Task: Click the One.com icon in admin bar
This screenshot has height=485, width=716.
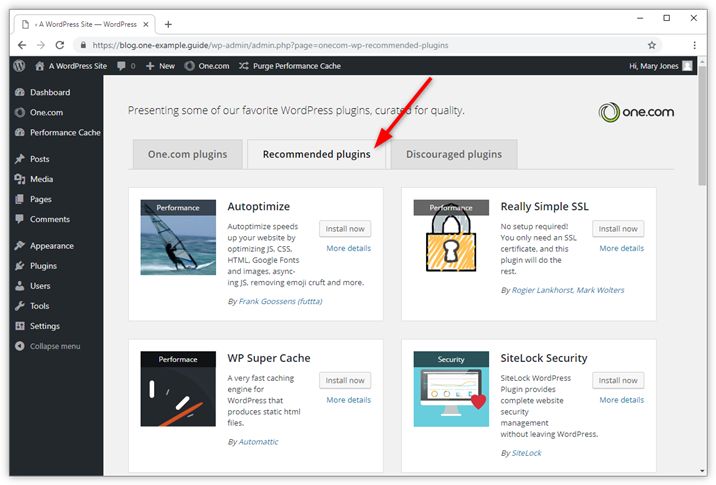Action: click(x=190, y=66)
